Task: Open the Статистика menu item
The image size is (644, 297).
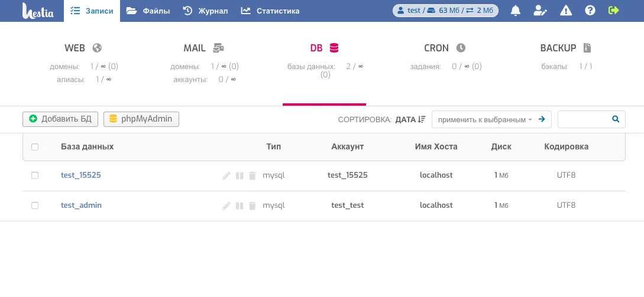Action: pos(270,11)
